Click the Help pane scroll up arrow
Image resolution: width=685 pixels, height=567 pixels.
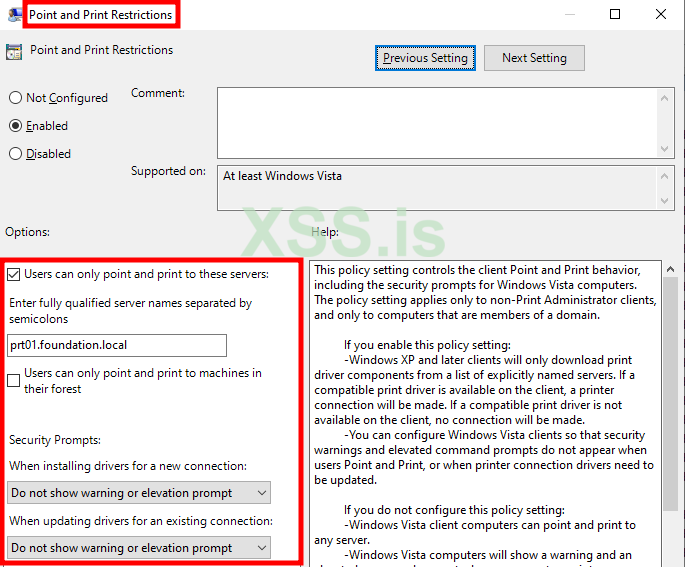[x=671, y=270]
